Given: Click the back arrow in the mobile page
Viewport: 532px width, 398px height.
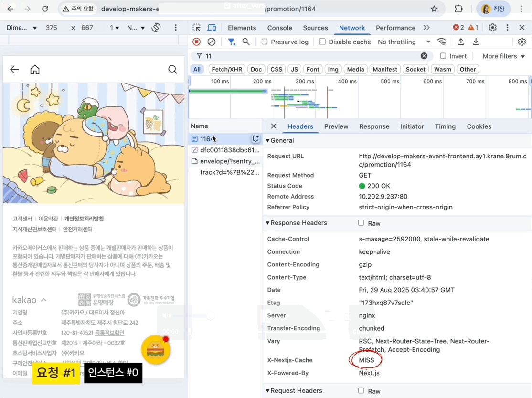Looking at the screenshot, I should (x=14, y=70).
